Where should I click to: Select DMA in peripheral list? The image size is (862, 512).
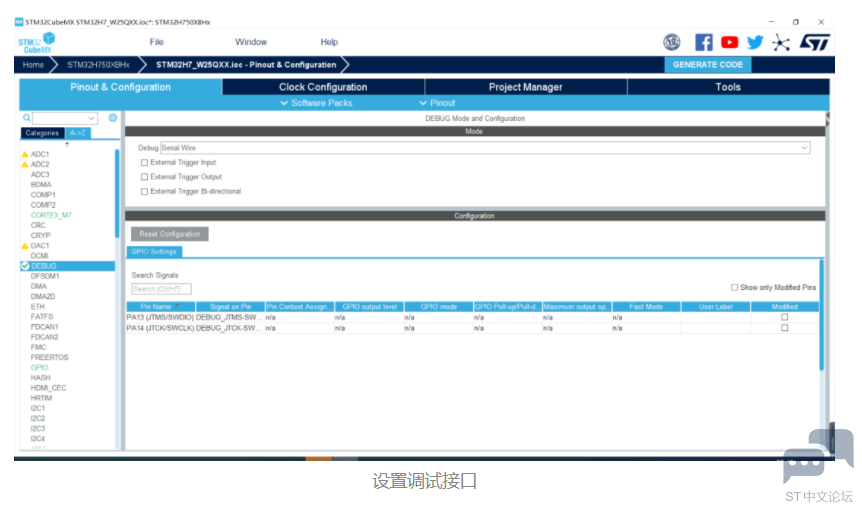(x=38, y=287)
